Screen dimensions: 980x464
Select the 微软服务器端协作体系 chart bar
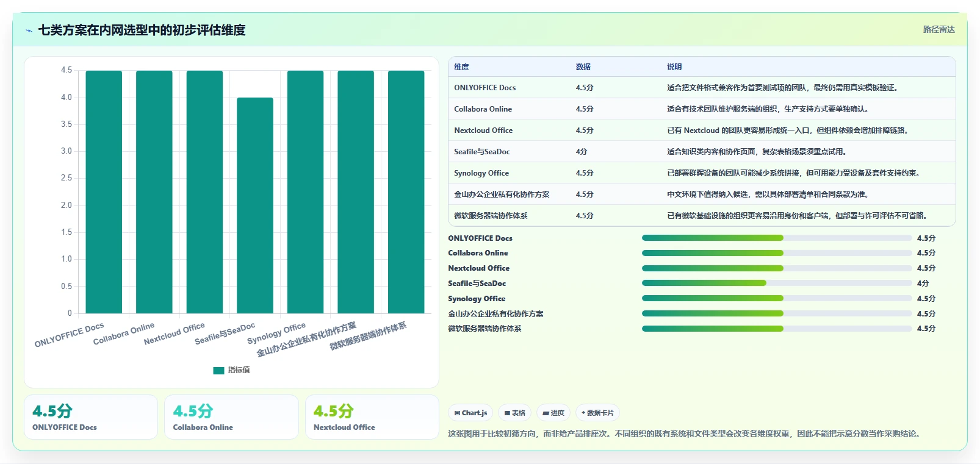(x=406, y=192)
